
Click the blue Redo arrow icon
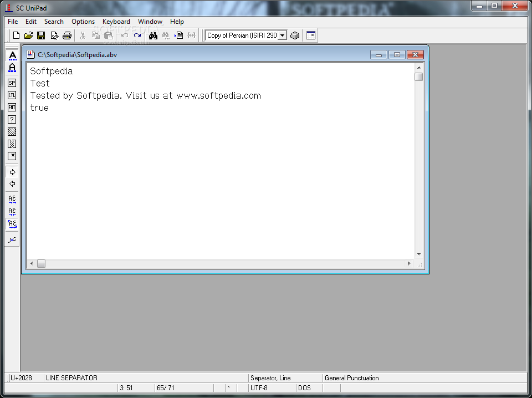click(137, 35)
